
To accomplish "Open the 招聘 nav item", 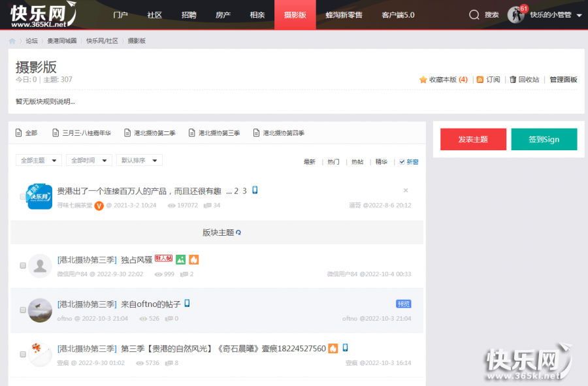I will [189, 15].
